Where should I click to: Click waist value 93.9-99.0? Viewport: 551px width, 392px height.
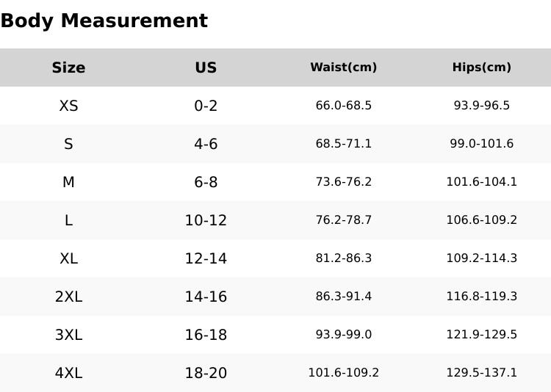[x=343, y=335]
